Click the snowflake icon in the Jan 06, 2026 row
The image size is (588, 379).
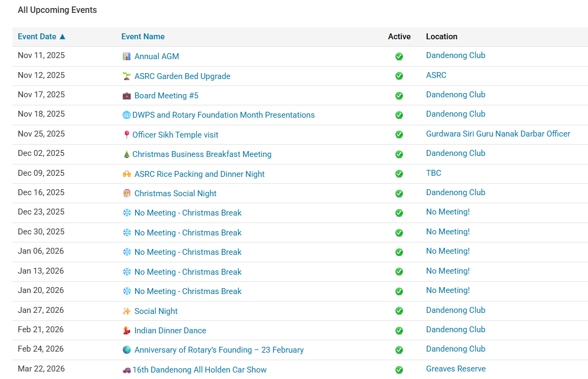click(127, 252)
